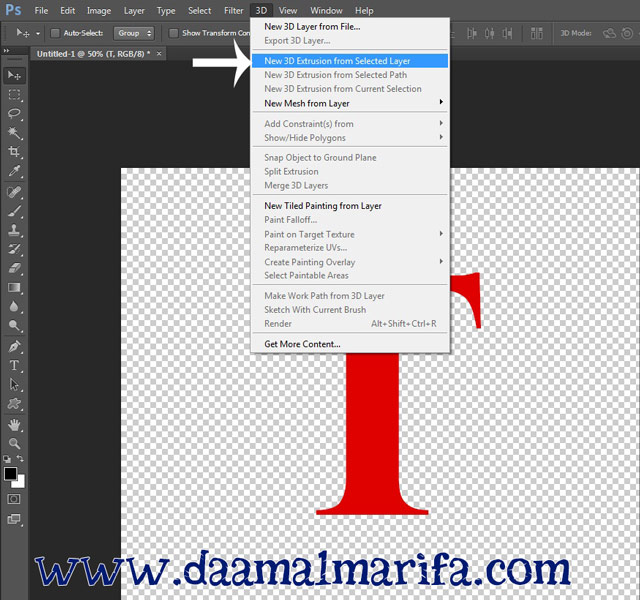
Task: Select the Magic Wand tool
Action: point(14,133)
